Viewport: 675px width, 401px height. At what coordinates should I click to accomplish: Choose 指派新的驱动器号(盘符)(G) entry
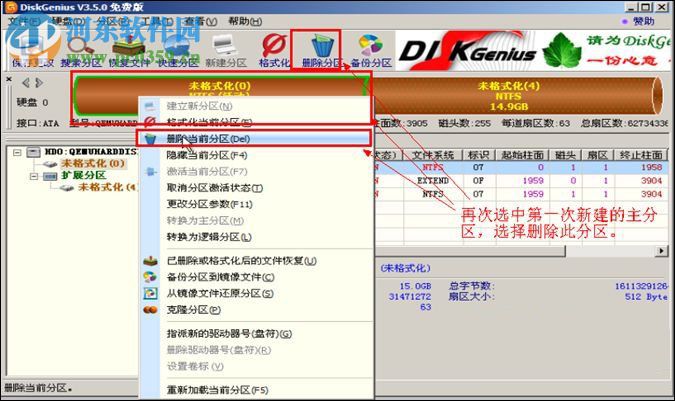255,333
